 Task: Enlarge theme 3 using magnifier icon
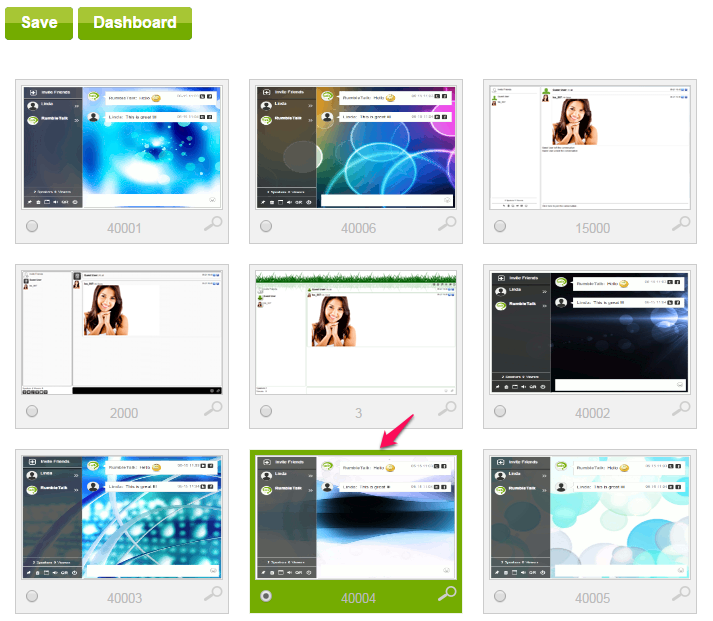click(x=448, y=409)
